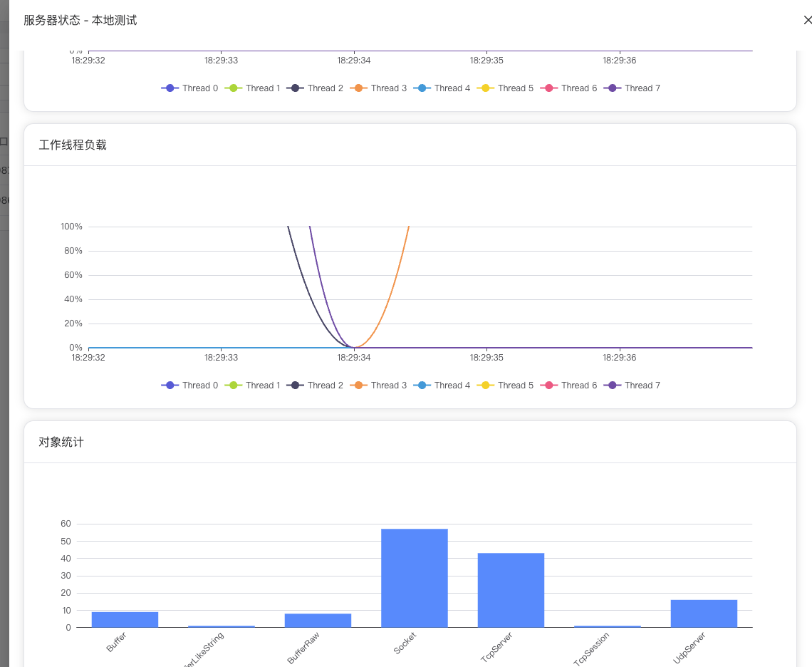The image size is (812, 667).
Task: Click Thread 6 pink marker in 工作线程负载 legend
Action: tap(549, 386)
